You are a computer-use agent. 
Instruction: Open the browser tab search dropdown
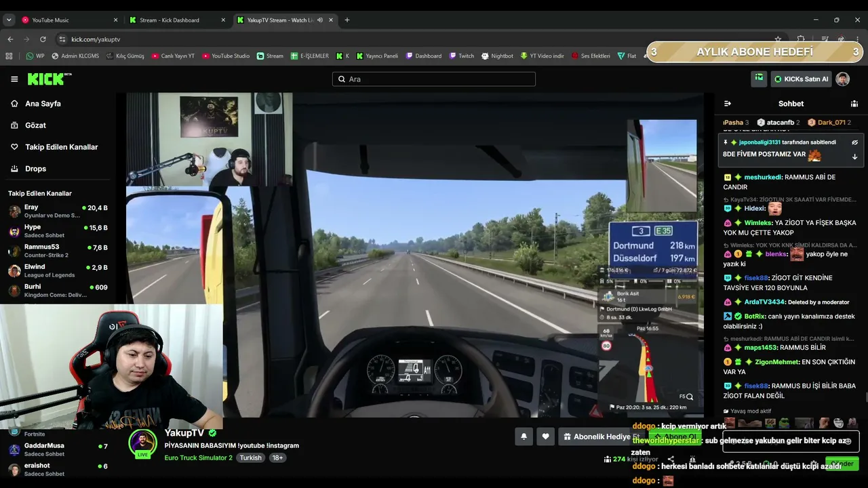9,20
